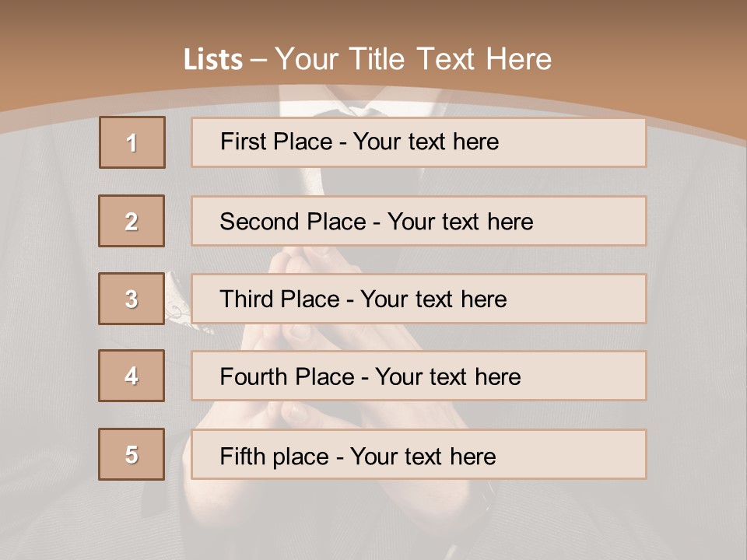Screen dimensions: 747x560
Task: Select the Second Place text field
Action: tap(419, 222)
